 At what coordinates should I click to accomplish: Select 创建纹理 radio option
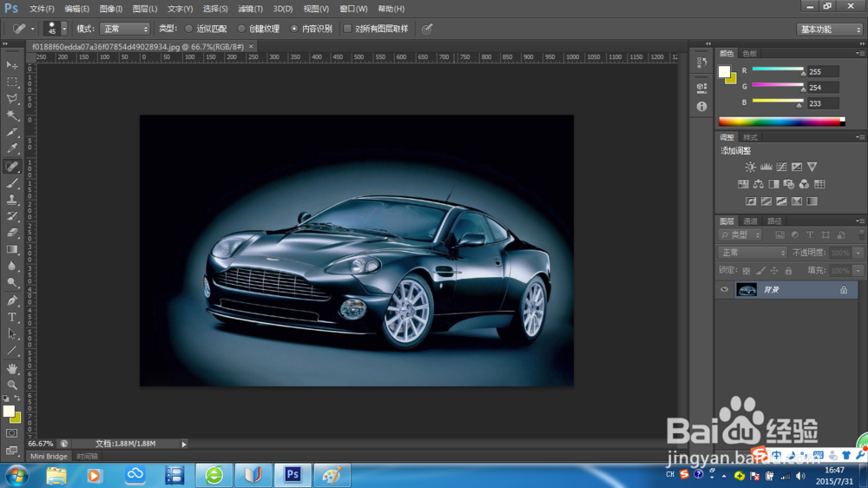click(241, 29)
